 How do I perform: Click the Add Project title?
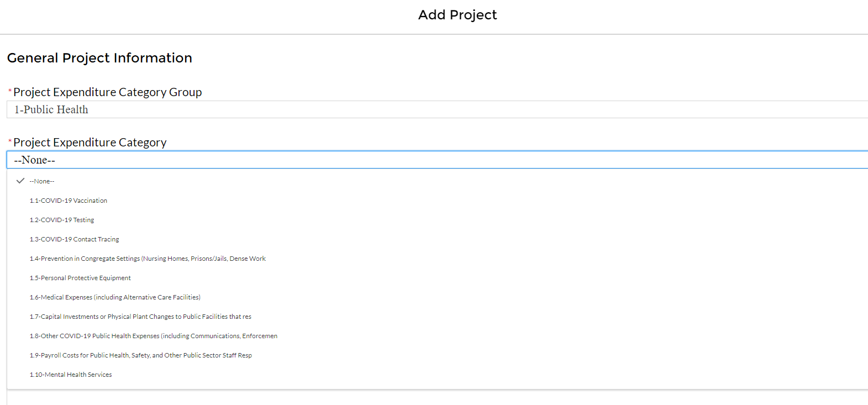coord(457,15)
